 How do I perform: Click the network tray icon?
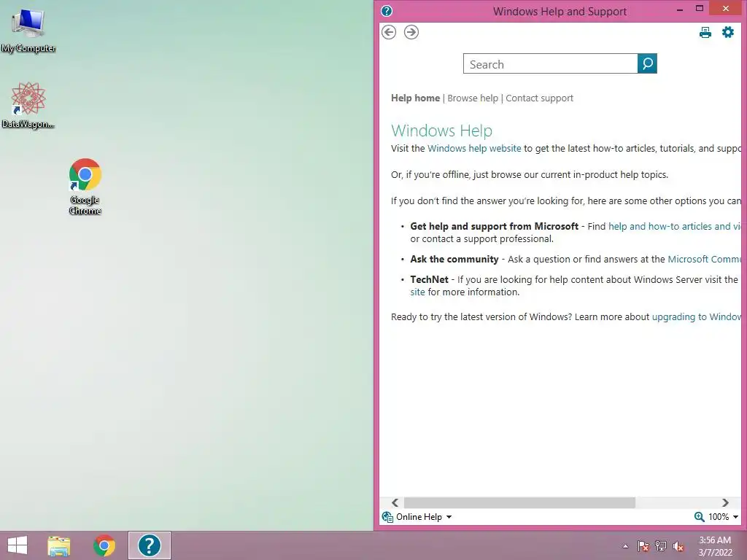[661, 546]
